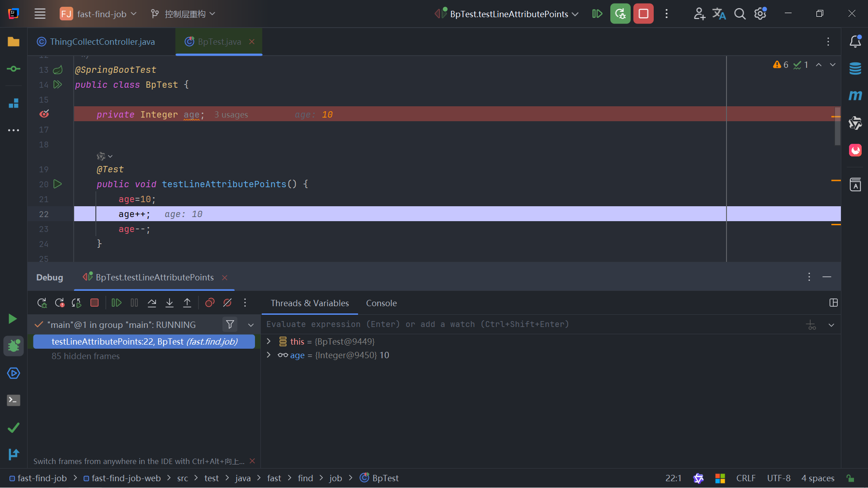868x488 pixels.
Task: Rerun the test in debug toolbar
Action: pyautogui.click(x=42, y=303)
